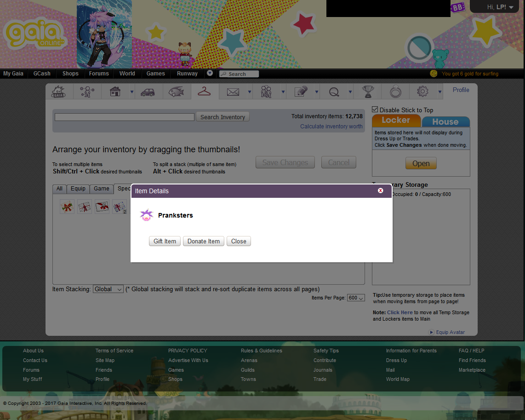Click the house icon in the toolbar

coord(115,92)
